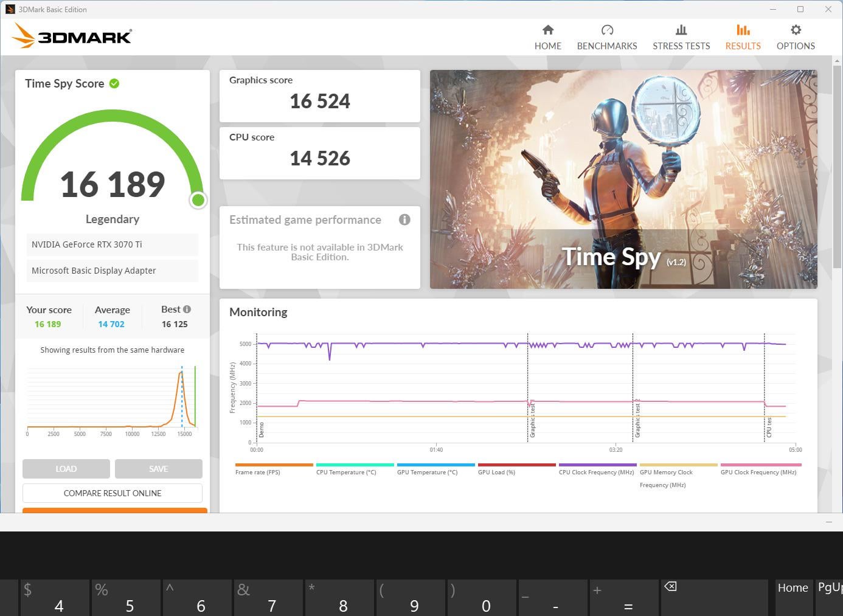Click COMPARE RESULT ONLINE button
Screen dimensions: 843x616
[x=113, y=493]
